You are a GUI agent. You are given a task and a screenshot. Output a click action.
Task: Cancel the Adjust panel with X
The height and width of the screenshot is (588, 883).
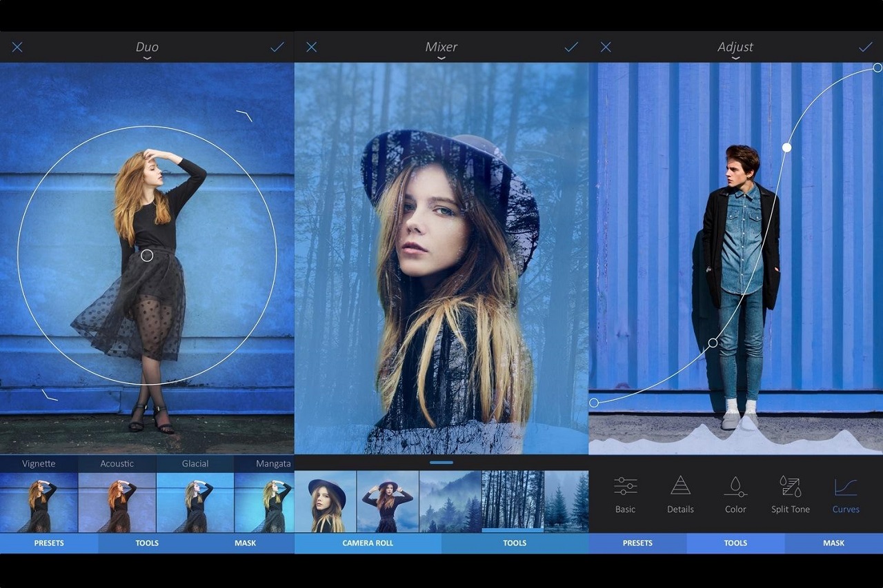click(606, 47)
